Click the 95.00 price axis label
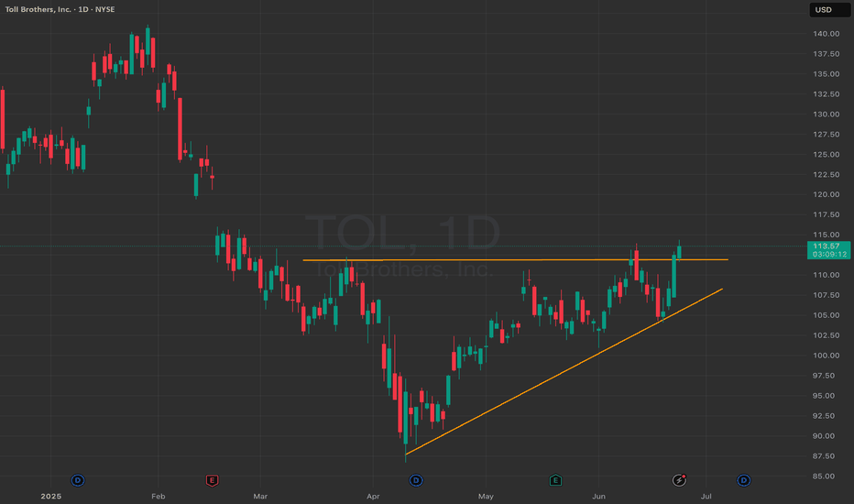The image size is (854, 504). coord(824,396)
